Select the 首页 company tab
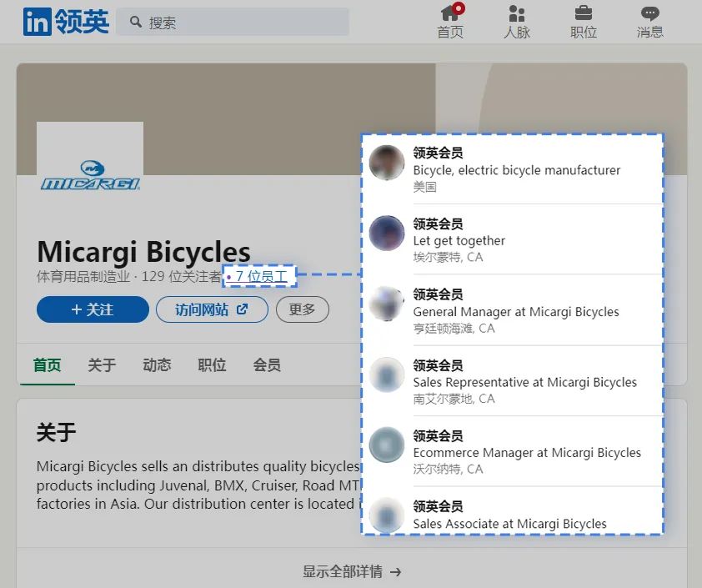The width and height of the screenshot is (702, 588). tap(47, 365)
